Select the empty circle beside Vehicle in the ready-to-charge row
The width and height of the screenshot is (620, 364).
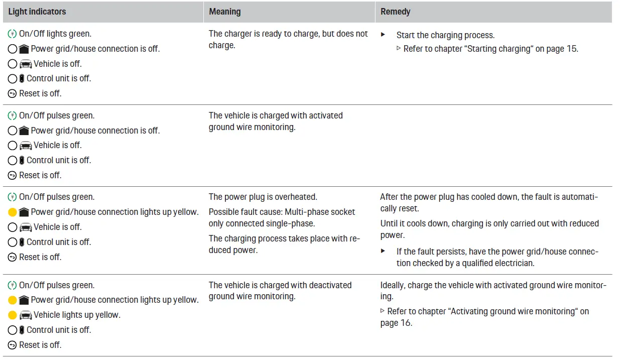pos(13,64)
